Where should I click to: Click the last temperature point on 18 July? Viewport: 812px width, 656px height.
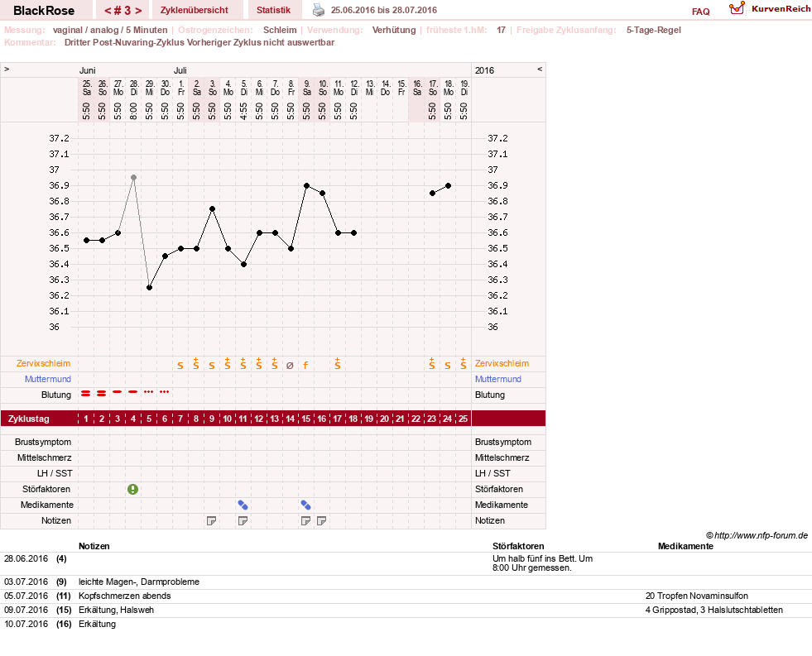(448, 185)
